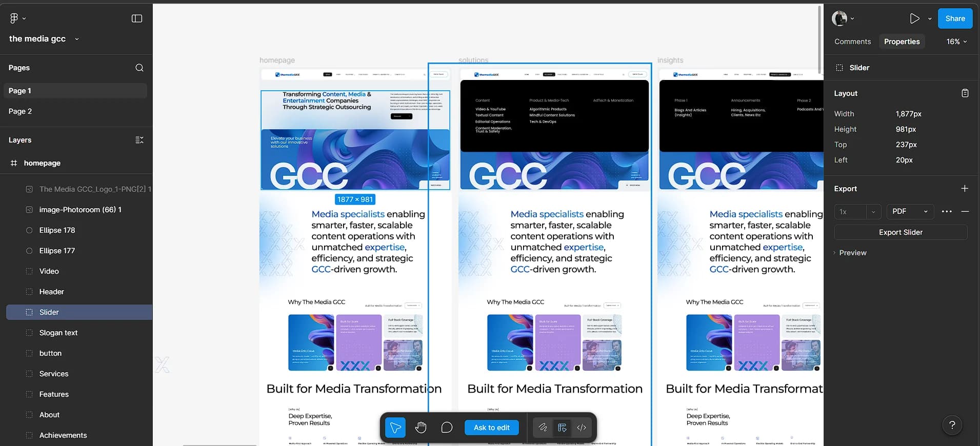Click the Slider frame icon in Properties header

coord(839,68)
